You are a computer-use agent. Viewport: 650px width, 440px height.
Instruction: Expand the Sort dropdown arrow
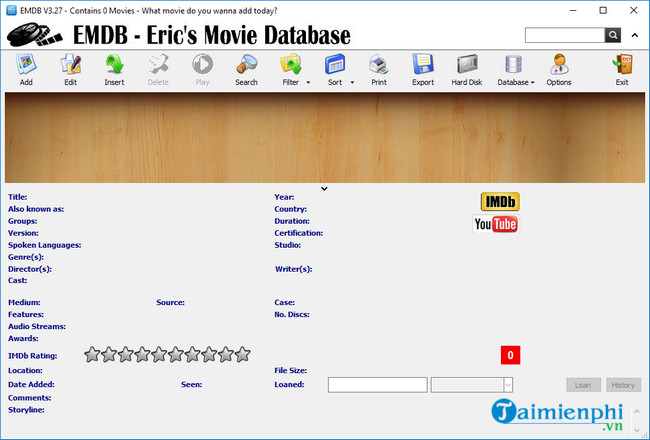click(x=352, y=83)
